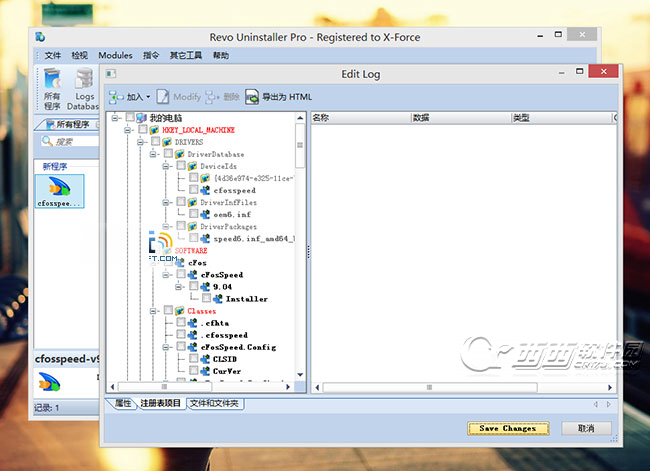Click the Installer registry key icon
Screen dimensions: 650x471
coord(218,298)
